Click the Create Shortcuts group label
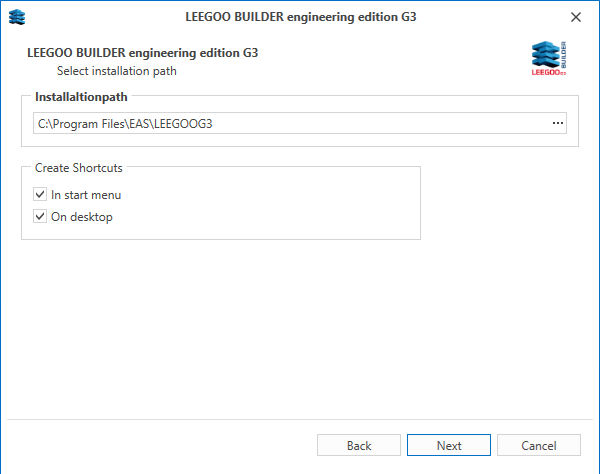Image resolution: width=600 pixels, height=474 pixels. 78,168
